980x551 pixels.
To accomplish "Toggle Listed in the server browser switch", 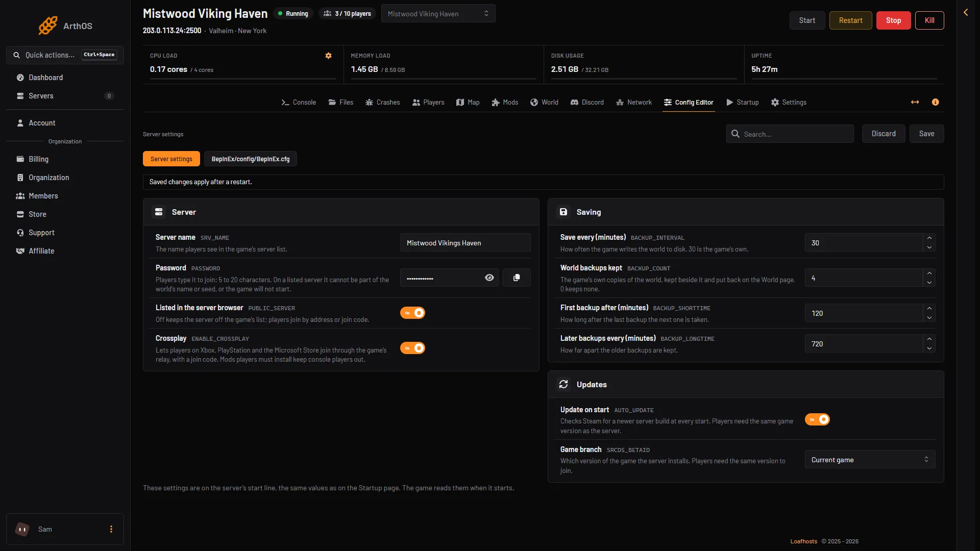I will click(412, 313).
